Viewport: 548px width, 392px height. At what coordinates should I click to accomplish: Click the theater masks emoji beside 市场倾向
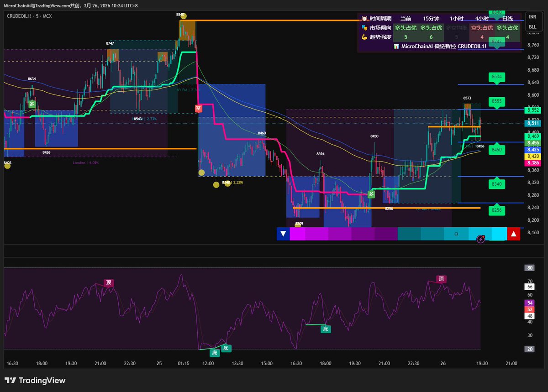click(x=364, y=28)
